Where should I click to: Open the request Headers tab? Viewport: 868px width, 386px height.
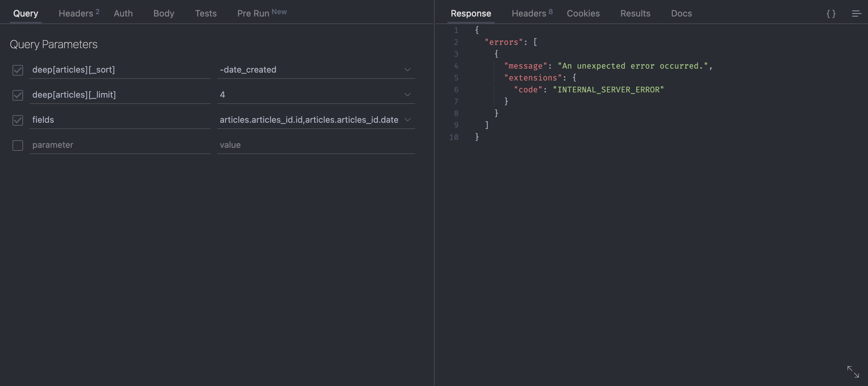[79, 13]
